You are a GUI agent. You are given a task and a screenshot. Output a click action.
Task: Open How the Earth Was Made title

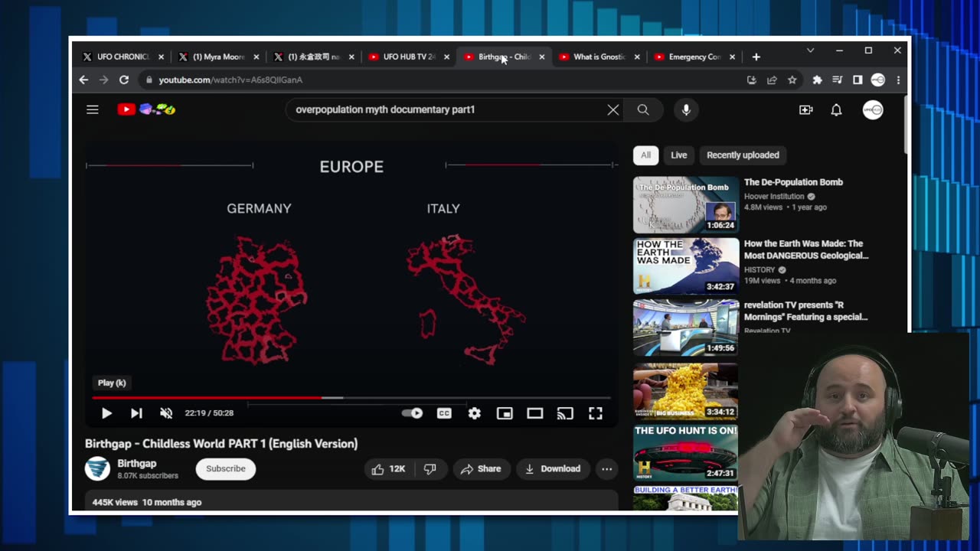(806, 249)
